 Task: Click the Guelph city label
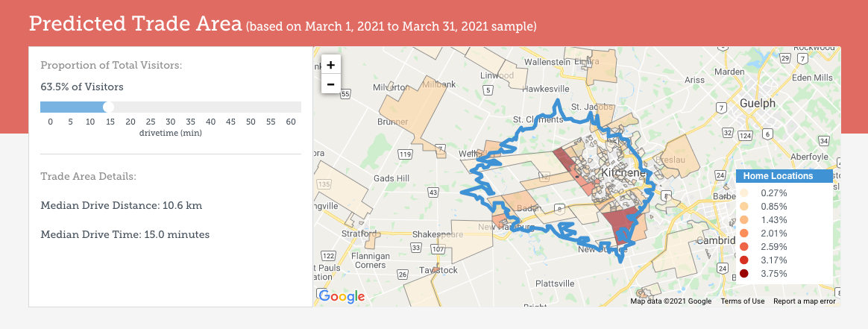click(758, 103)
